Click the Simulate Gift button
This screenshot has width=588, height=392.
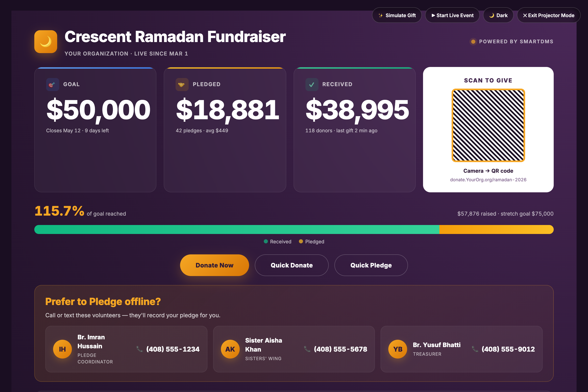pyautogui.click(x=397, y=15)
